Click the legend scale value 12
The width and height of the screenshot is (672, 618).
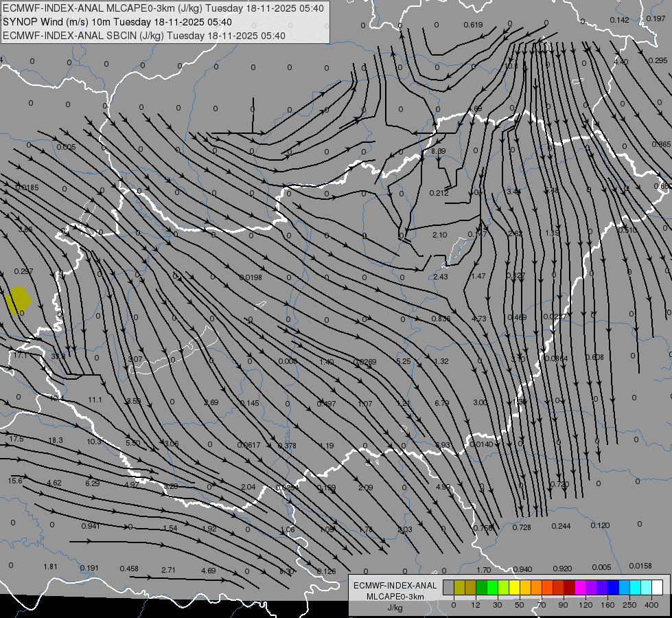click(x=475, y=605)
